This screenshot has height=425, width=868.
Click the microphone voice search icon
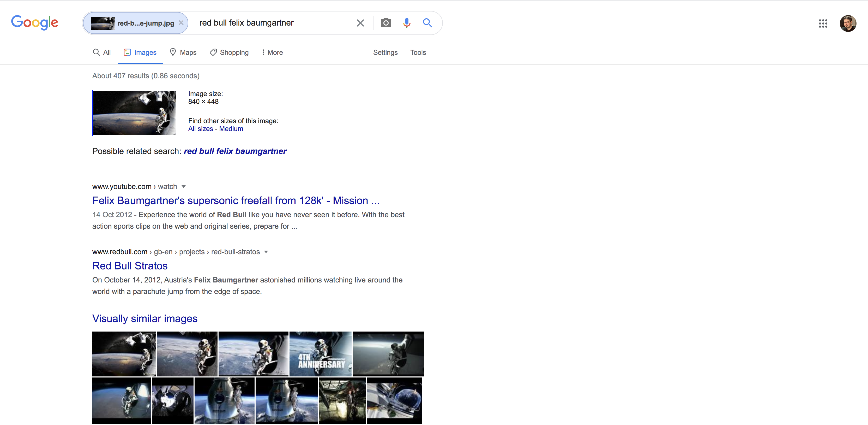tap(406, 23)
